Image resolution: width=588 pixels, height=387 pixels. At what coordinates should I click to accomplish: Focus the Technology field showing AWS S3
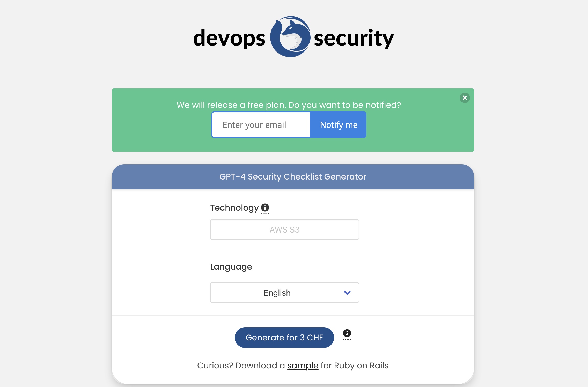point(284,229)
